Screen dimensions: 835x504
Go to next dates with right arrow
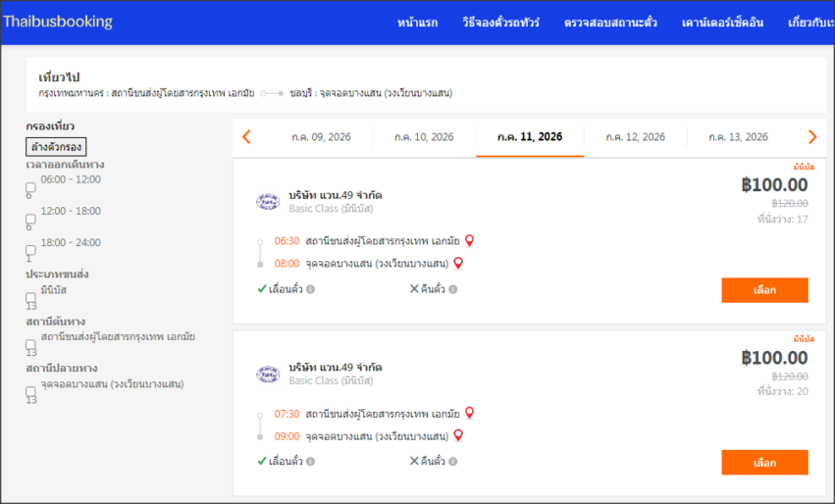pos(812,136)
